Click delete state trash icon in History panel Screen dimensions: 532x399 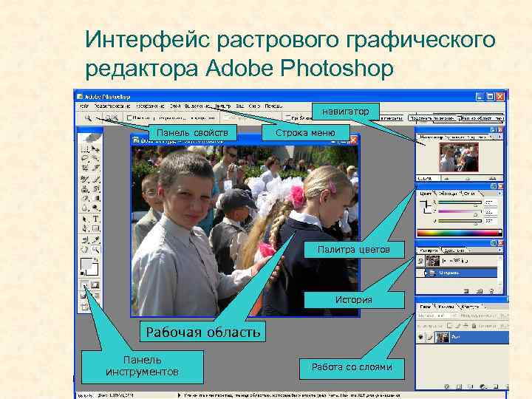[x=491, y=291]
